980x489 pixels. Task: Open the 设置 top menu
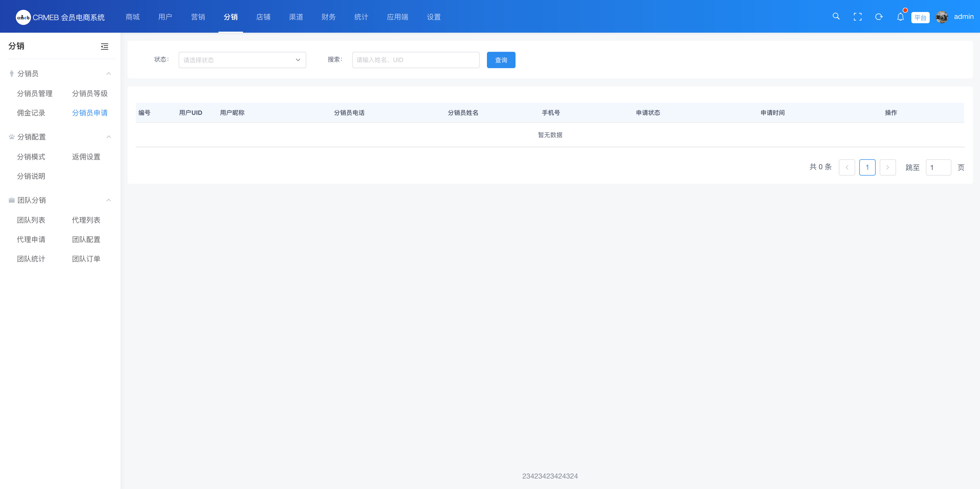[434, 17]
